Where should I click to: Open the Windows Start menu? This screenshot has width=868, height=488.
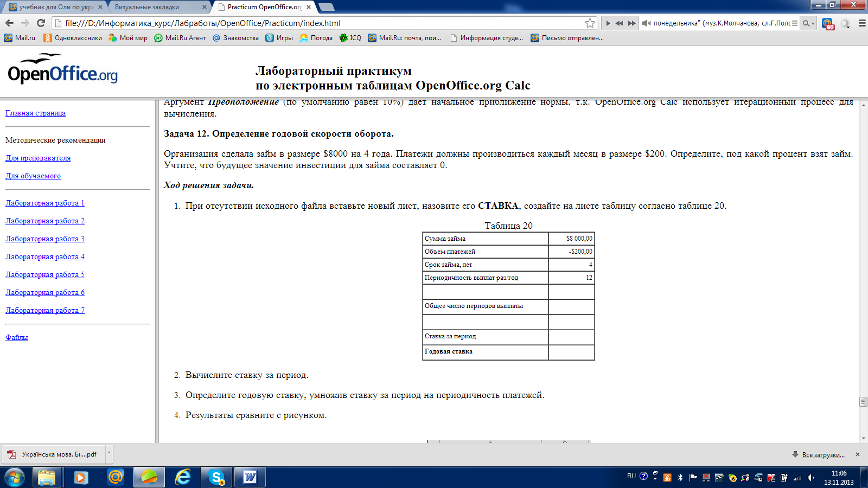14,477
